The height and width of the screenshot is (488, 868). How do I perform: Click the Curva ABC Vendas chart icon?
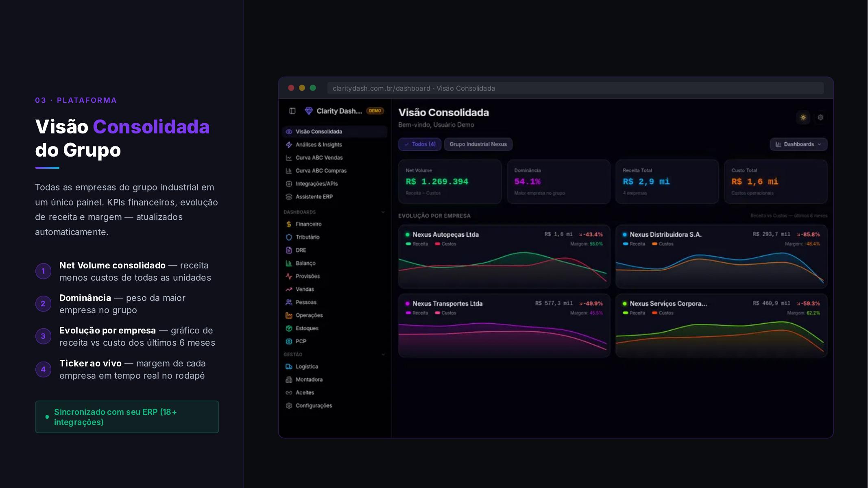click(289, 158)
